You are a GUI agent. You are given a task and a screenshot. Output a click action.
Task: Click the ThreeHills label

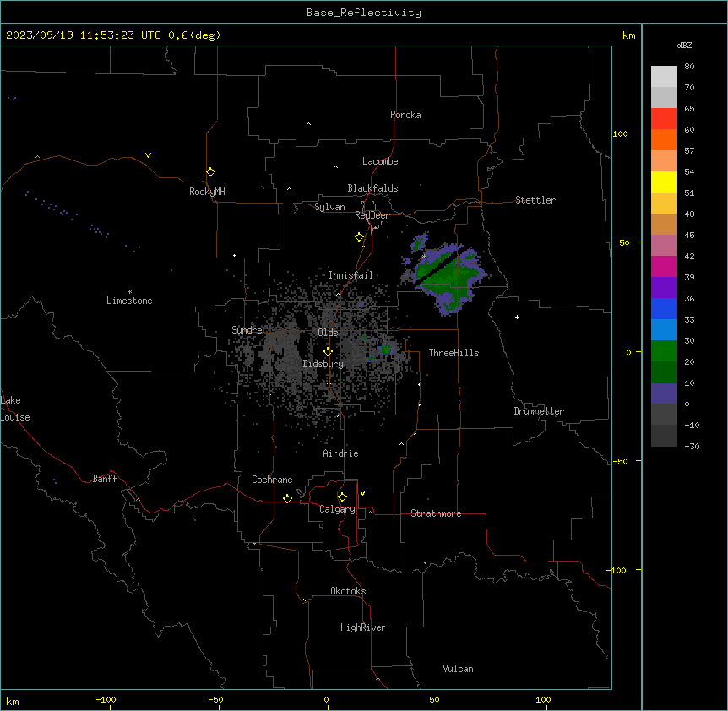pyautogui.click(x=454, y=353)
